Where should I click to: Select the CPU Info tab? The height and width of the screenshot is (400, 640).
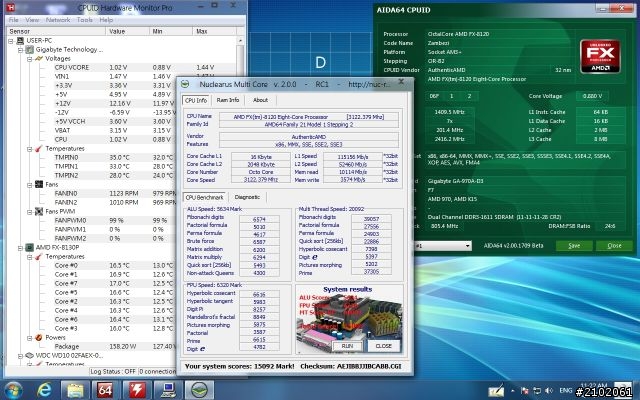[x=196, y=100]
